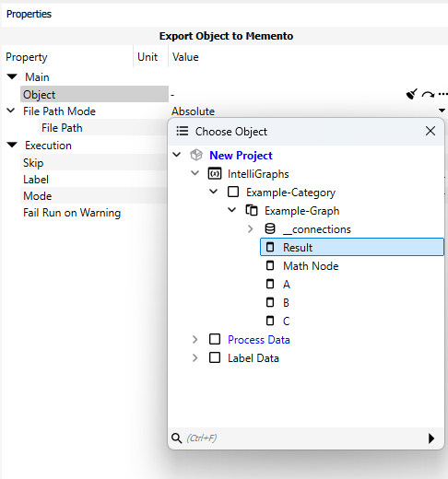Select the File Path property row
448x479 pixels.
tap(103, 127)
